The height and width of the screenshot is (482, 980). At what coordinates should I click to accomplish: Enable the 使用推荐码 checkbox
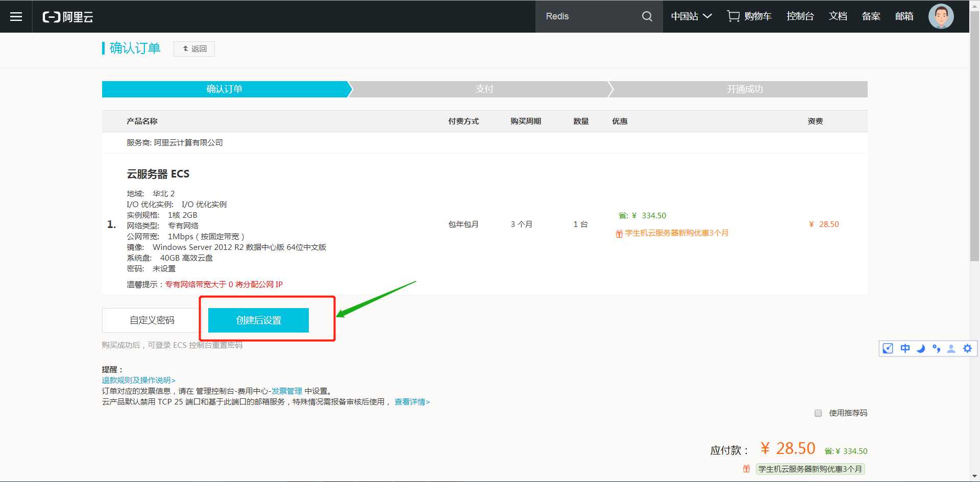818,413
